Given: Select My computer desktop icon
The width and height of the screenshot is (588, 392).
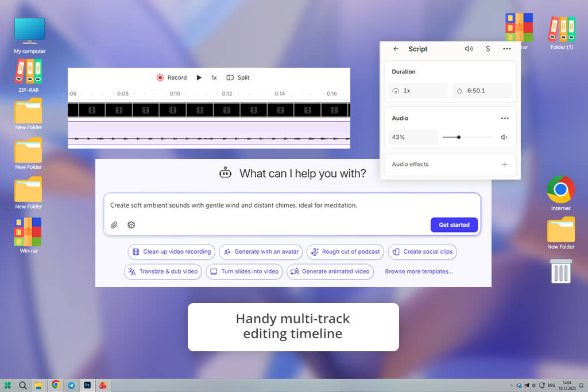Looking at the screenshot, I should point(30,36).
